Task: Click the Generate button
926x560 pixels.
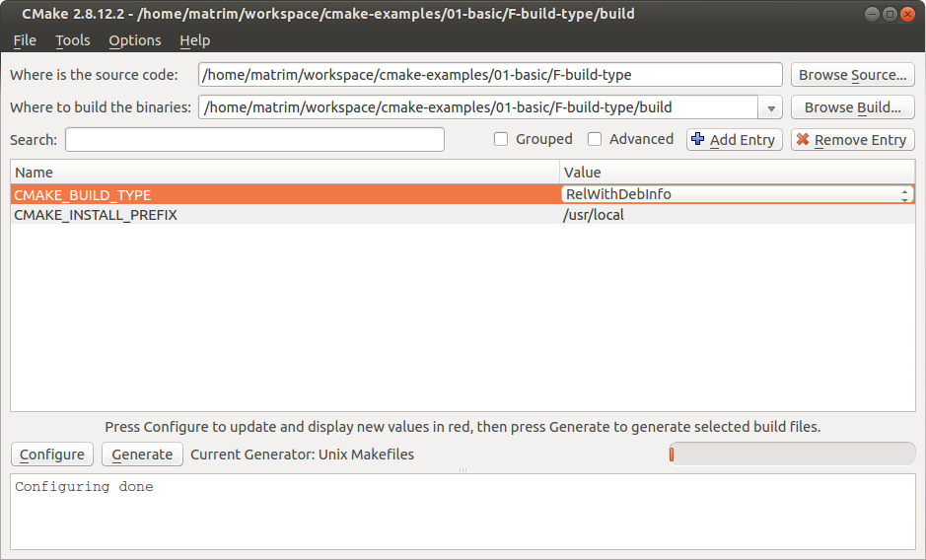Action: [x=142, y=455]
